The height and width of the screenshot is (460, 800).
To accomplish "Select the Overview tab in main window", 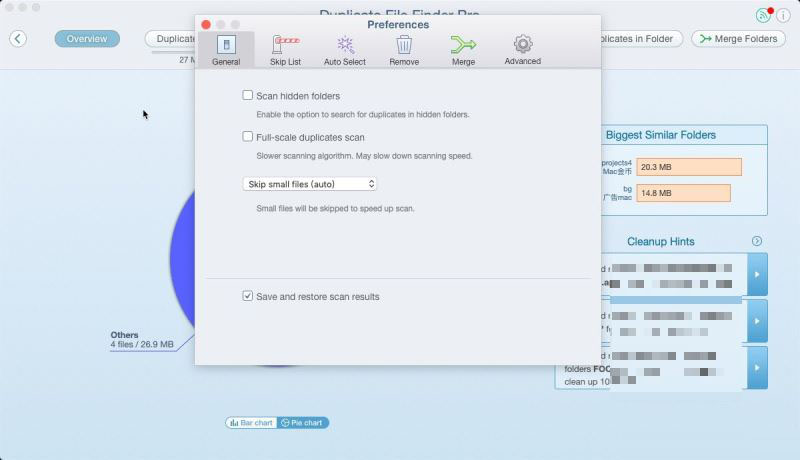I will click(x=87, y=39).
